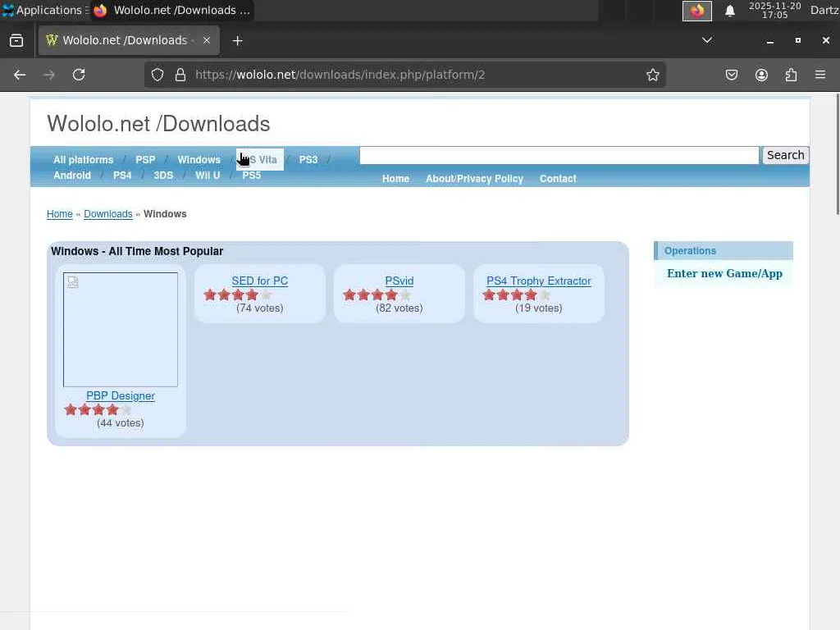The width and height of the screenshot is (840, 630).
Task: Open the Firefox View icon beside the tabs
Action: 16,41
